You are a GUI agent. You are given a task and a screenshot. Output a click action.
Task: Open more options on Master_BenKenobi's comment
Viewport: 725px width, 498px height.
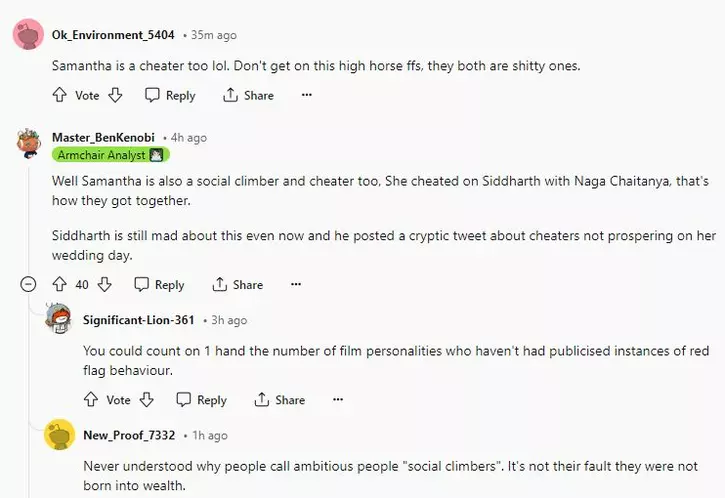point(295,284)
